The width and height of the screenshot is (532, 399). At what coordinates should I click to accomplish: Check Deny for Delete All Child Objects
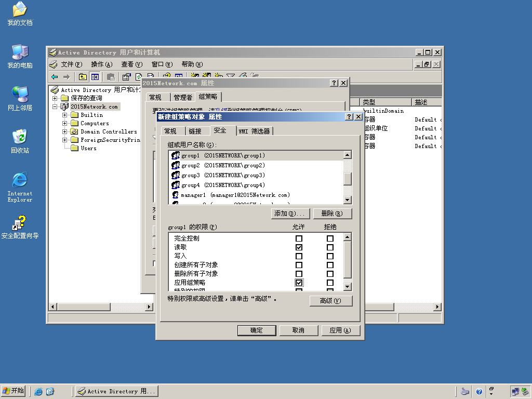pos(330,274)
